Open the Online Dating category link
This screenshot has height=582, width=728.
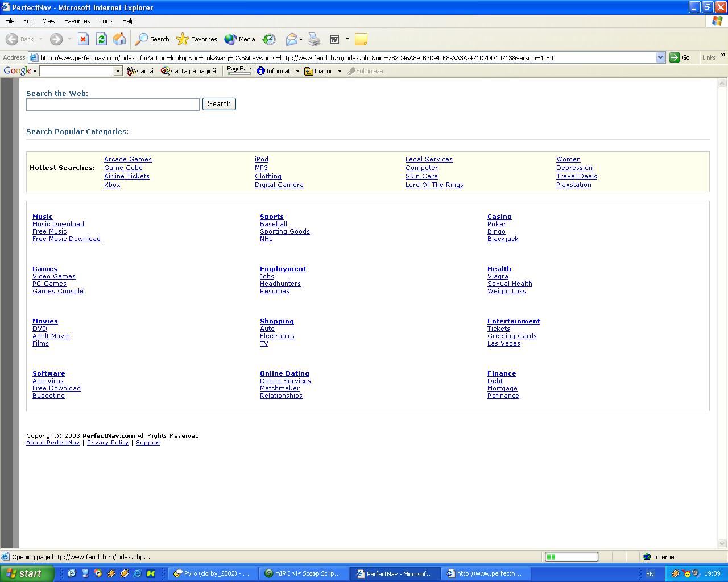(284, 373)
